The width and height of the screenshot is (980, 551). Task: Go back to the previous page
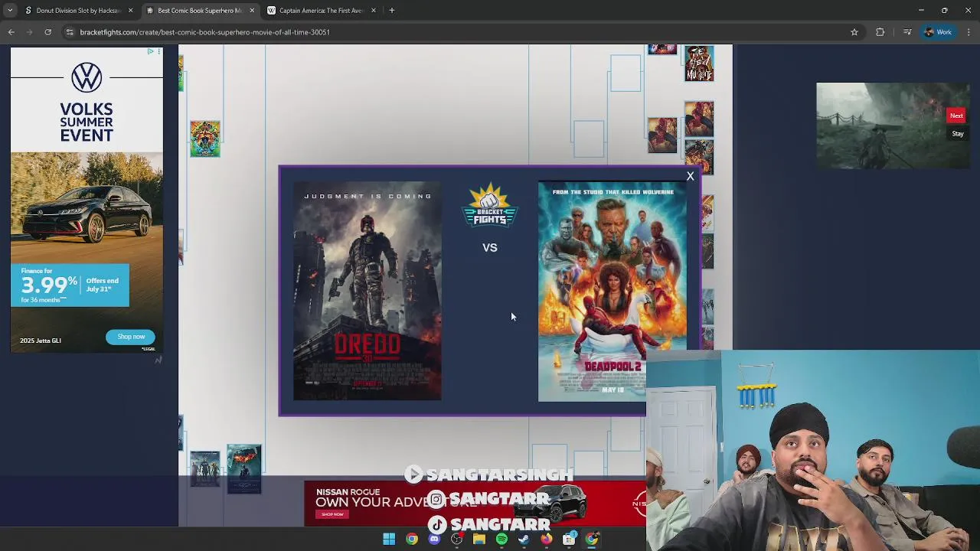11,32
